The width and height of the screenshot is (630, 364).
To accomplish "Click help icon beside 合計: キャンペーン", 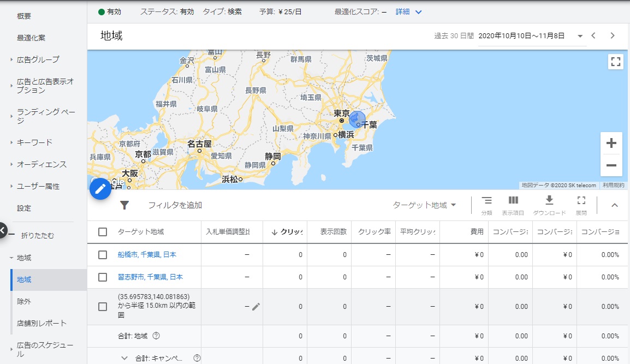I will point(197,358).
